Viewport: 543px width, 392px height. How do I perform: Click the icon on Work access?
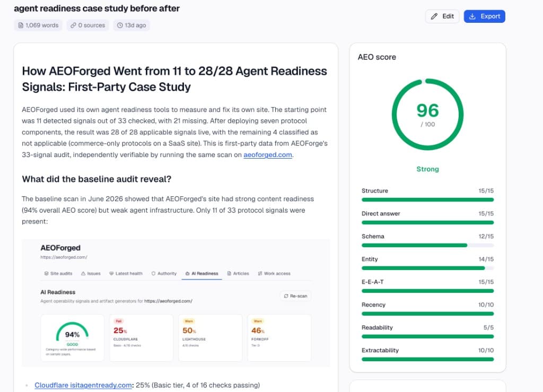260,274
